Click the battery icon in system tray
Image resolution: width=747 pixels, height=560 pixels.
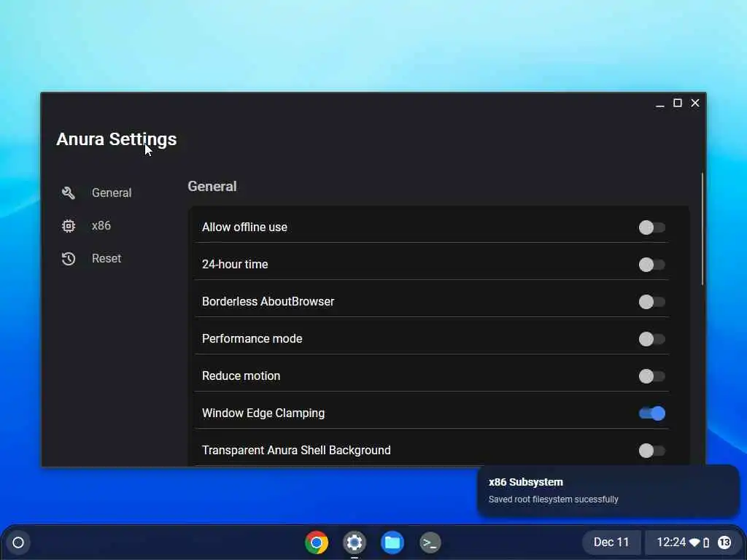click(706, 542)
